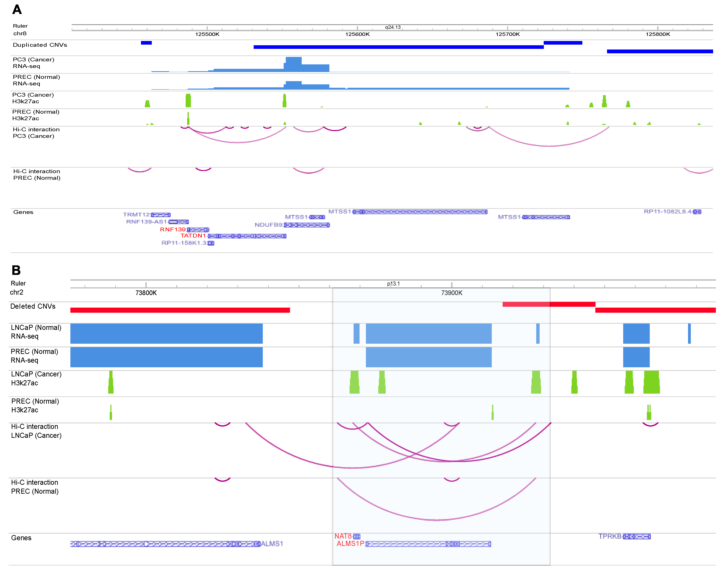Select the RNF139 gene in red
The height and width of the screenshot is (574, 728).
(x=172, y=229)
